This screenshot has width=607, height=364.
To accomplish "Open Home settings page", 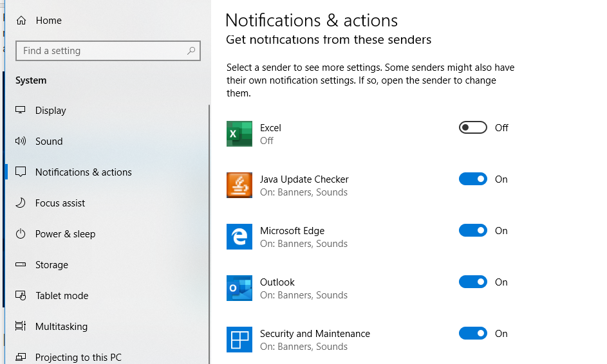I will [48, 21].
